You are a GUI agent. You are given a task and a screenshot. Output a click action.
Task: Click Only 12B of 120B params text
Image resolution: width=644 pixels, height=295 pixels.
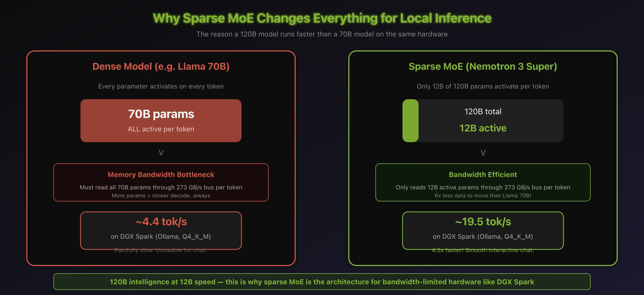483,86
